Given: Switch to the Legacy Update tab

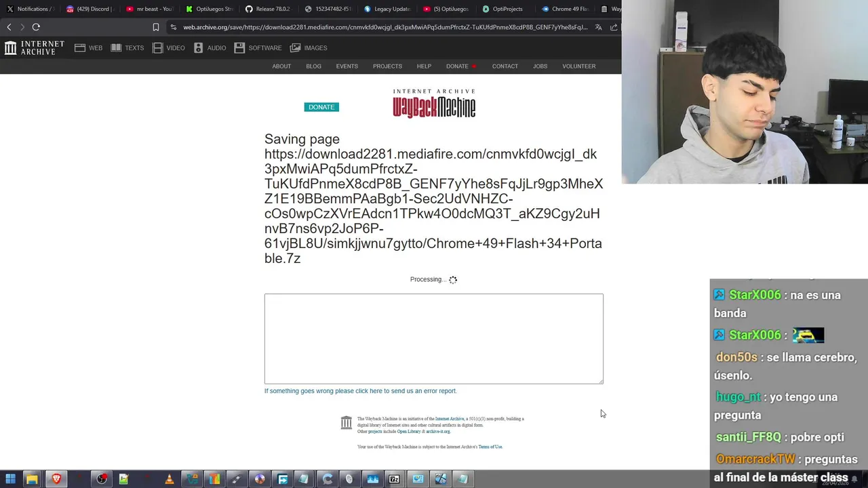Looking at the screenshot, I should coord(387,9).
